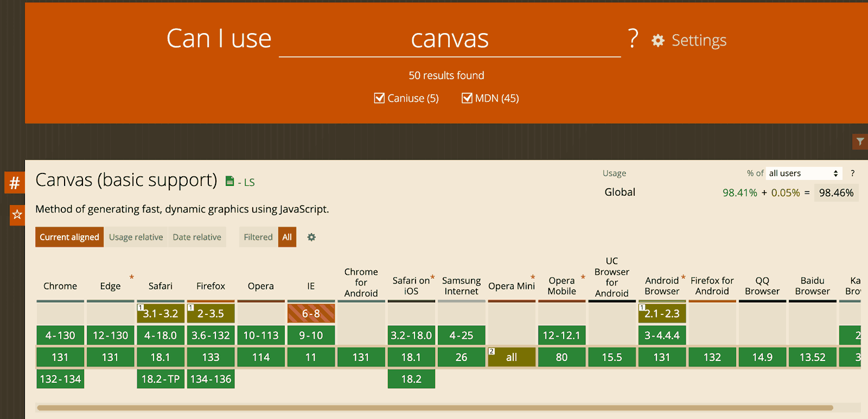Click the Android Browser asterisk note

pos(683,278)
